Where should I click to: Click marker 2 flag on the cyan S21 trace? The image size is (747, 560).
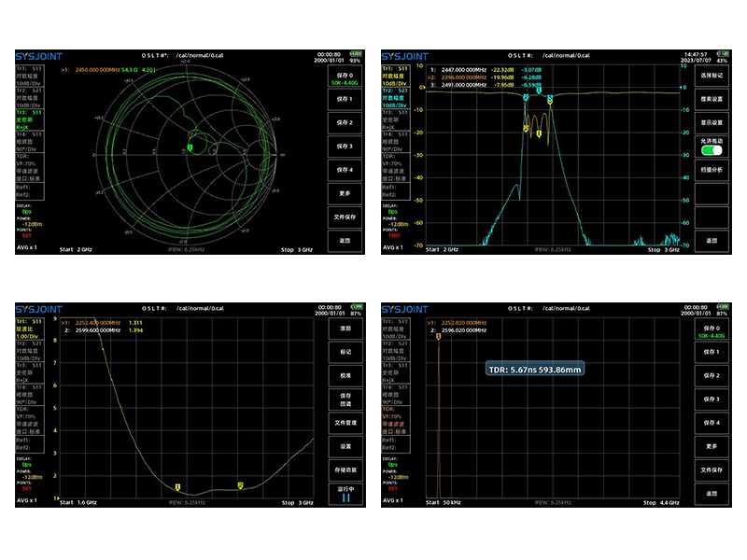pyautogui.click(x=527, y=97)
